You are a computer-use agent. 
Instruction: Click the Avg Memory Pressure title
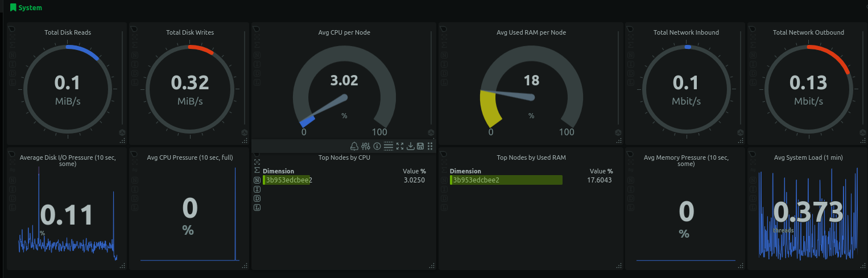click(686, 160)
